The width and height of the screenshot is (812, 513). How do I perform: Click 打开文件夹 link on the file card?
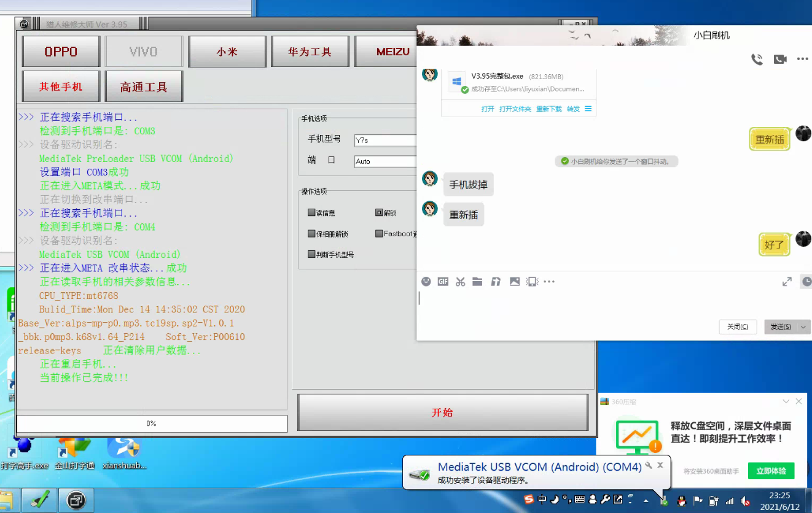pyautogui.click(x=515, y=109)
